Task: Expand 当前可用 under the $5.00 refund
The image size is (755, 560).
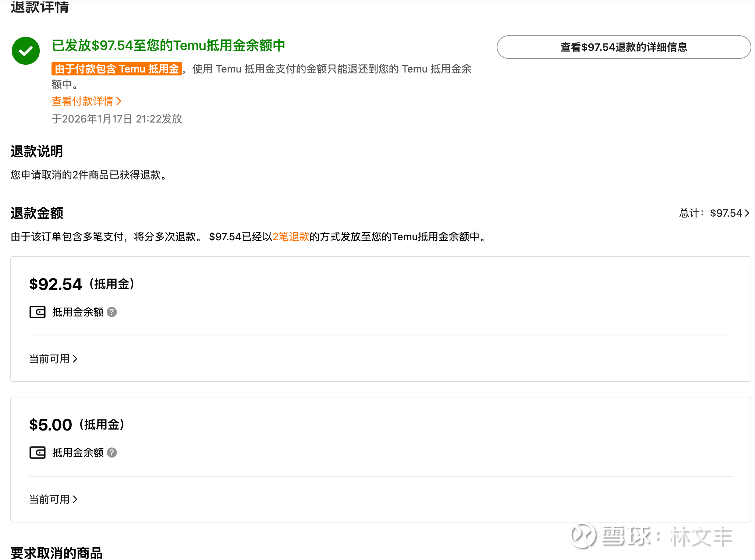Action: point(53,499)
